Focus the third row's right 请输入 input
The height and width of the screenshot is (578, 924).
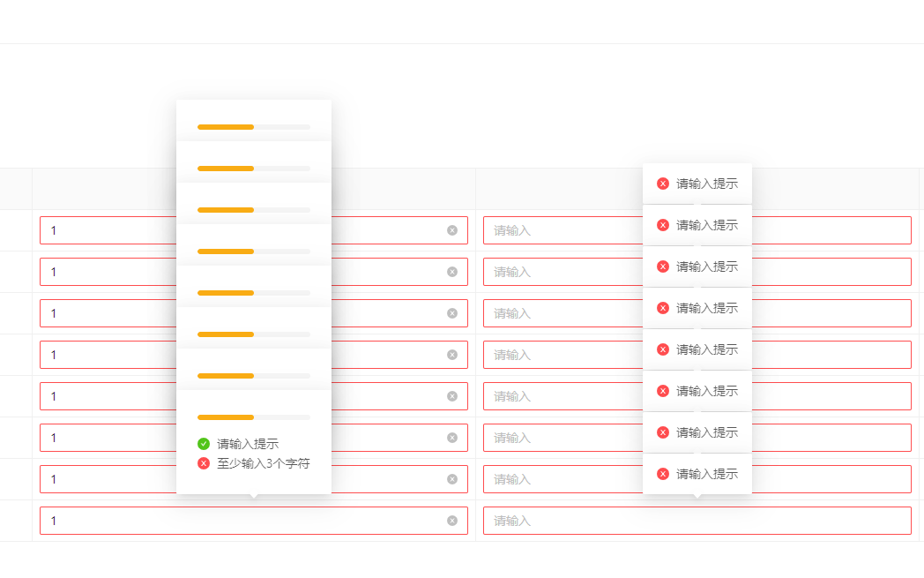(697, 313)
